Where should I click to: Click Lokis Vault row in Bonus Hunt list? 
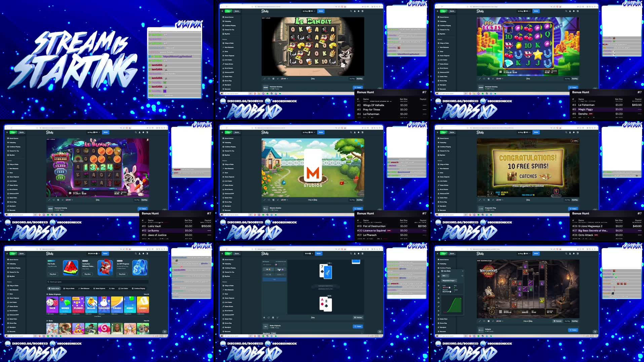click(177, 226)
